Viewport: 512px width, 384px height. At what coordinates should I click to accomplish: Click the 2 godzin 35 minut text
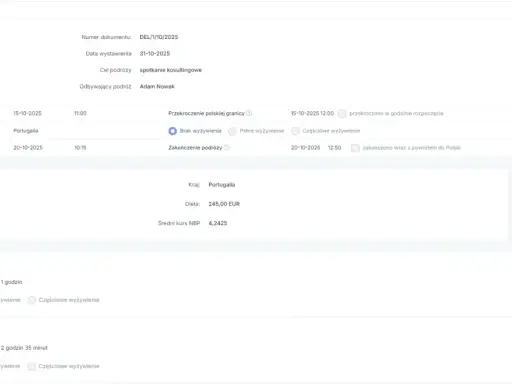coord(24,348)
